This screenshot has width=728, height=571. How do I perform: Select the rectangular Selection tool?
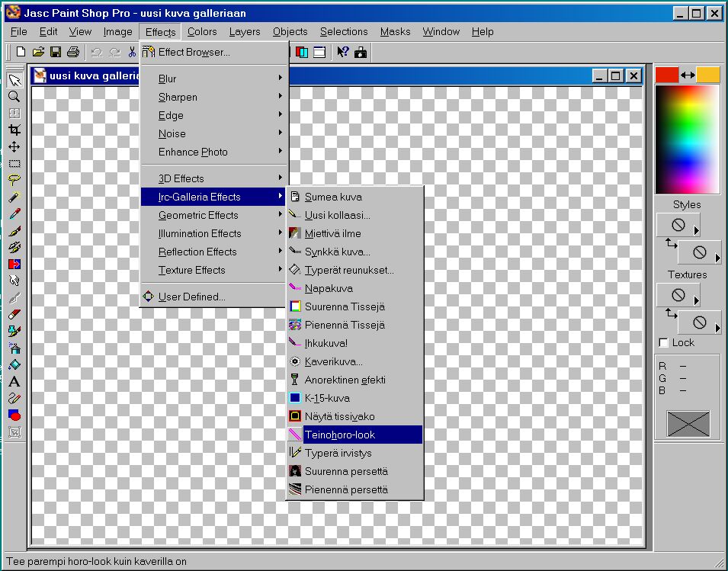14,163
